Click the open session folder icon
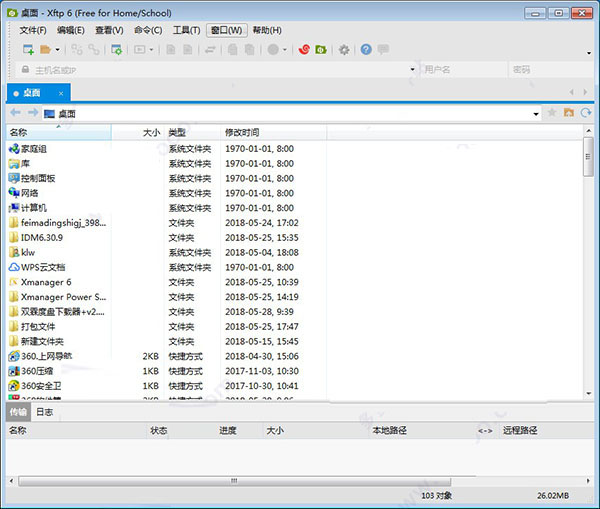Viewport: 600px width, 509px height. click(x=46, y=49)
